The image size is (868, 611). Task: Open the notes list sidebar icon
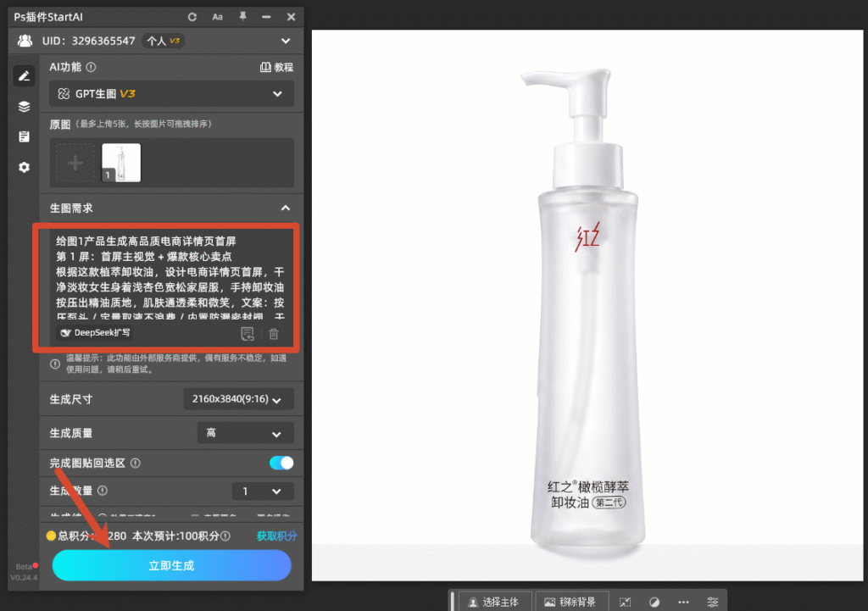coord(24,136)
